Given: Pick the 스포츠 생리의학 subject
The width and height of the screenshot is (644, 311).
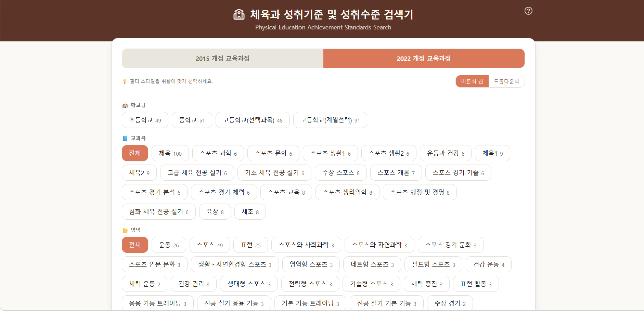Looking at the screenshot, I should pyautogui.click(x=347, y=192).
